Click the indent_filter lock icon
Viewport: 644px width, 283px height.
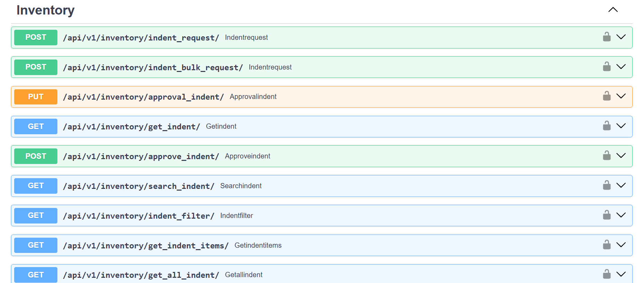[607, 215]
